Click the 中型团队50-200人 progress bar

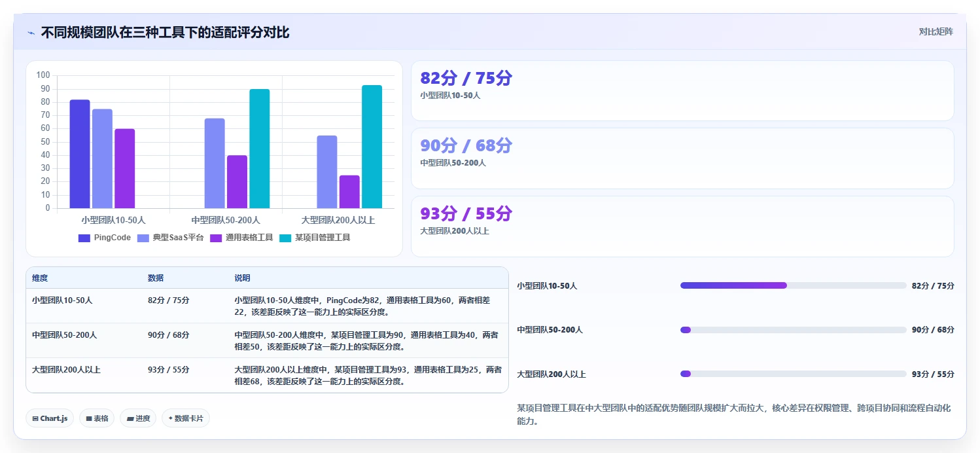coord(793,330)
